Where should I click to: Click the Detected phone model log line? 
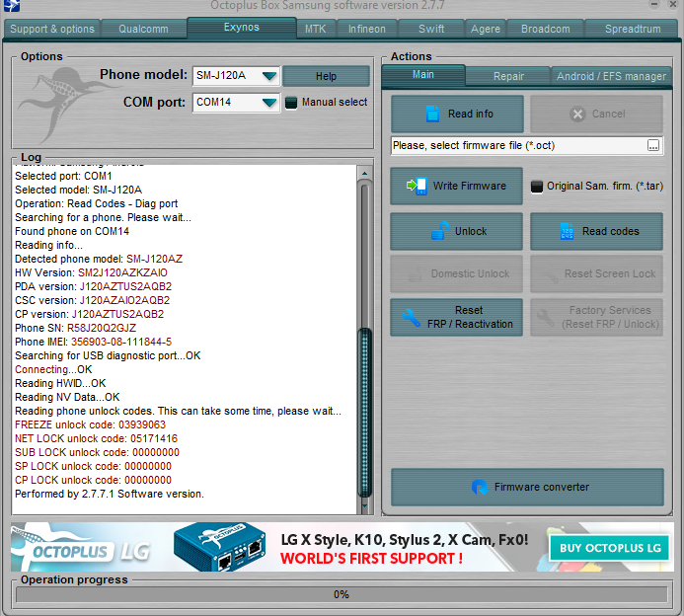coord(99,259)
